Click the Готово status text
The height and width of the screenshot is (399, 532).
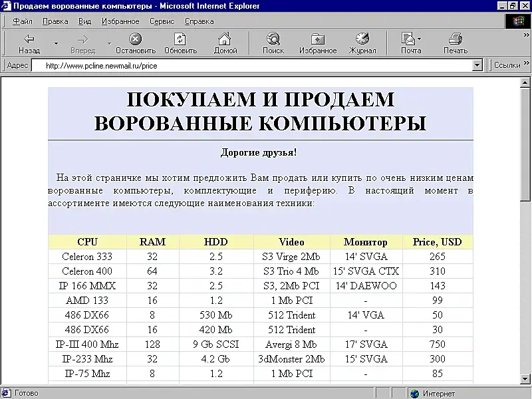point(27,393)
